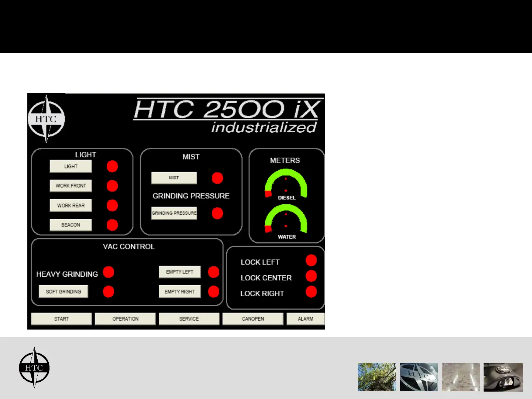Click the red indicator beside WORK FRONT
Screen dimensions: 532x399
point(112,186)
